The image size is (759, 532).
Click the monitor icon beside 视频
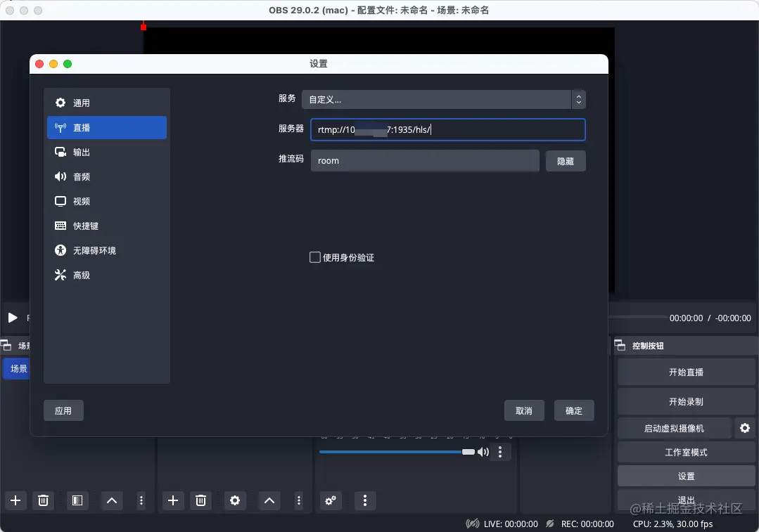pyautogui.click(x=60, y=201)
